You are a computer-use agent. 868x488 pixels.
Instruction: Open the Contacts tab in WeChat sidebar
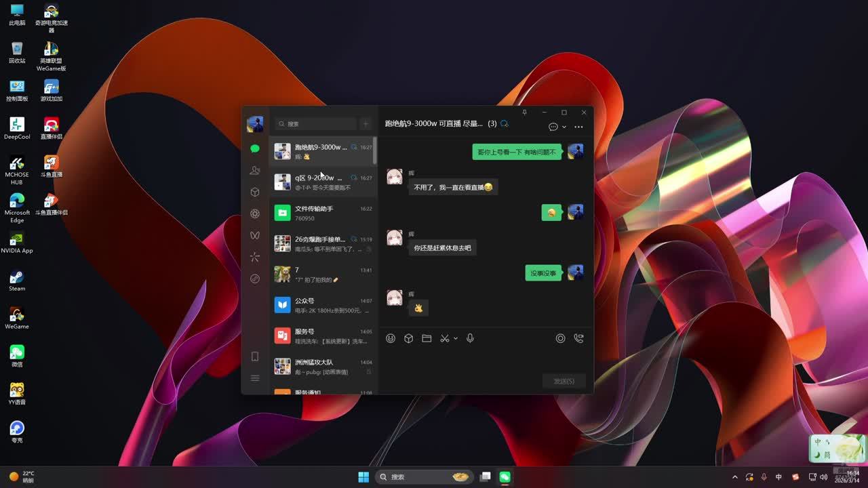[255, 170]
